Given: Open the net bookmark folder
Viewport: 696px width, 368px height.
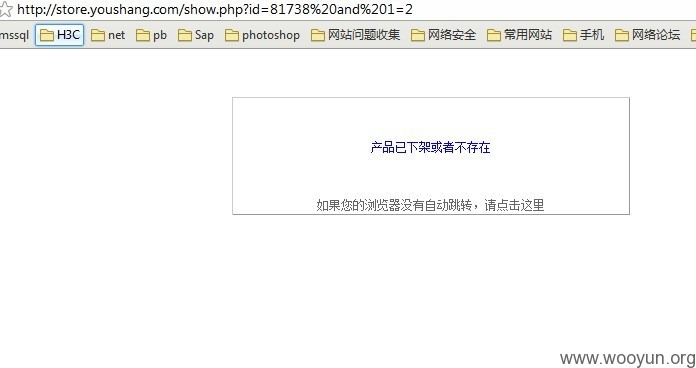Looking at the screenshot, I should coord(108,35).
